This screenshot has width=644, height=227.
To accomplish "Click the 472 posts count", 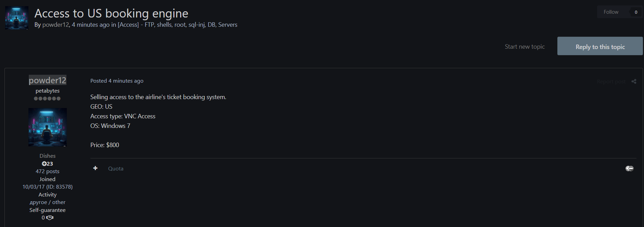I will pos(48,171).
